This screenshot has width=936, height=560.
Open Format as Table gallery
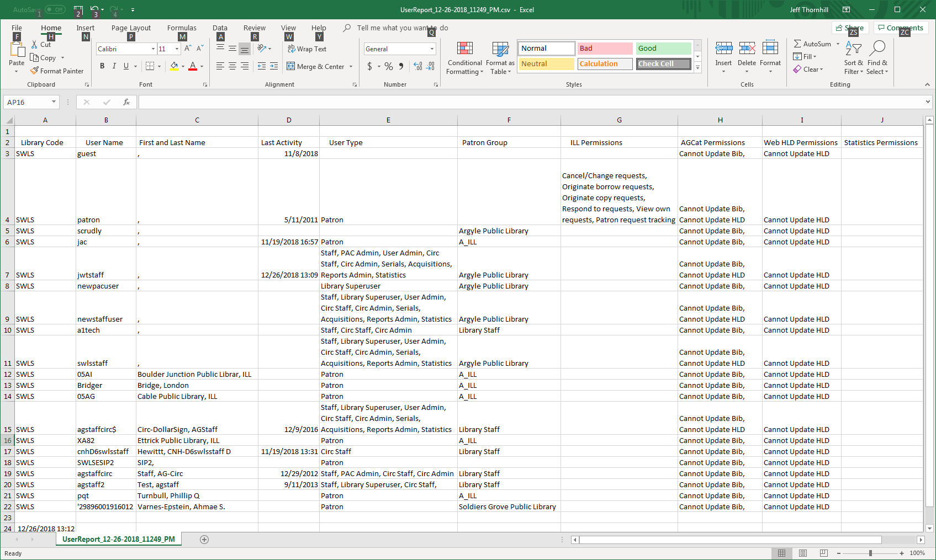coord(500,58)
